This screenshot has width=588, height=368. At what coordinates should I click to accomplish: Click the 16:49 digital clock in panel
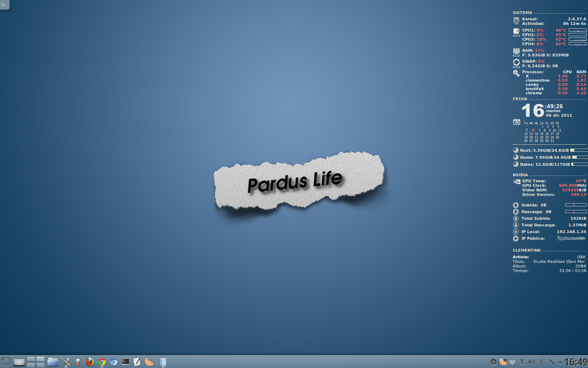click(576, 362)
